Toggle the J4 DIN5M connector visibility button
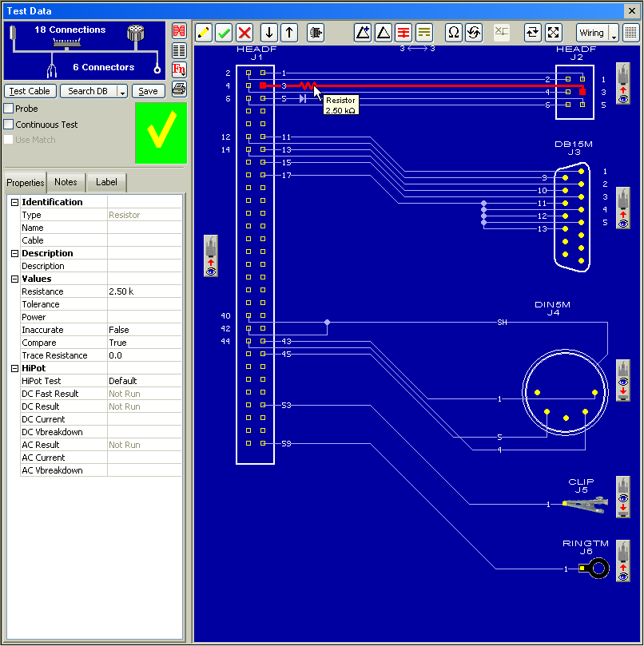Screen dimensions: 644x646 coord(623,381)
